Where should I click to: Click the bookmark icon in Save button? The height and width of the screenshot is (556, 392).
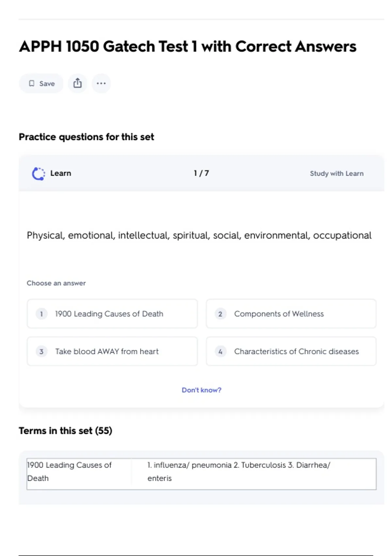coord(32,83)
